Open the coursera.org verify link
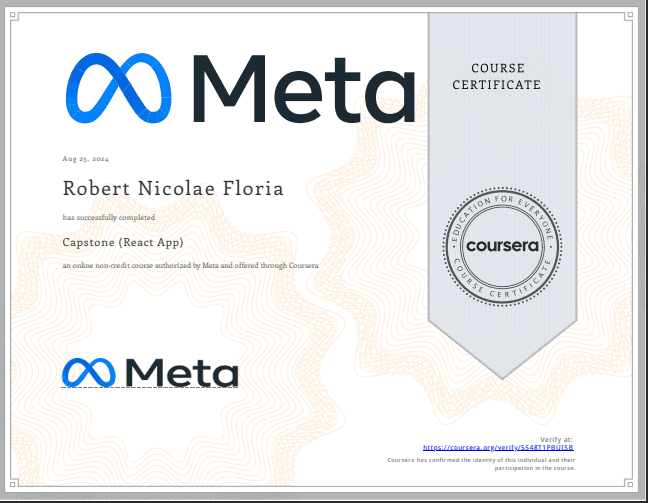 (x=499, y=448)
